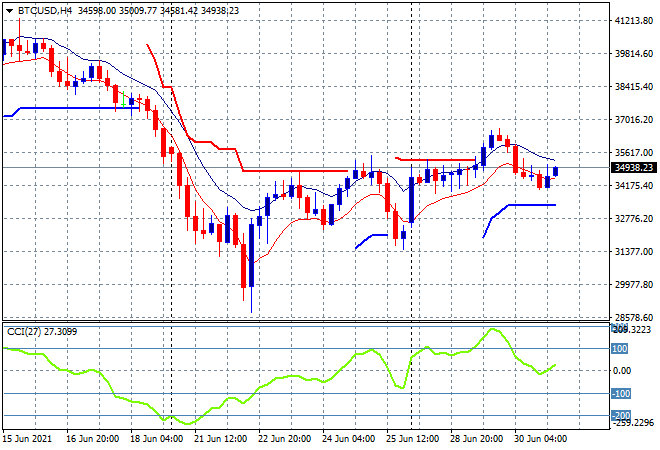Image resolution: width=660 pixels, height=450 pixels.
Task: Click the 32776.20 price level label
Action: point(634,218)
